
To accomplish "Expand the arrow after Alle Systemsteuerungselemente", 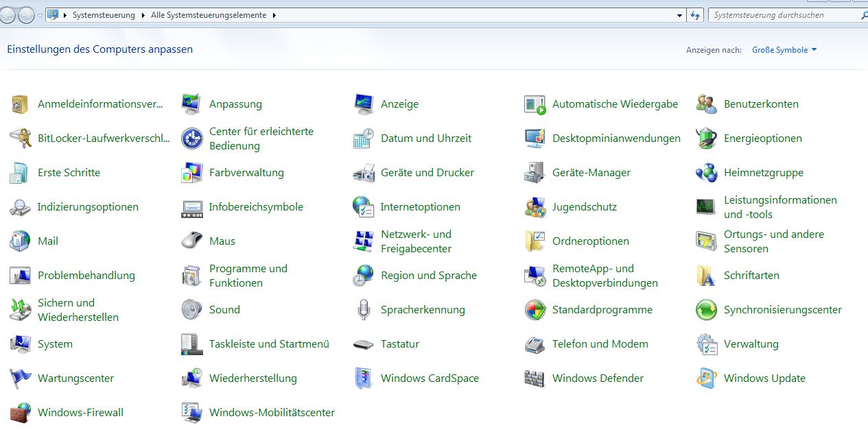I will (x=274, y=15).
